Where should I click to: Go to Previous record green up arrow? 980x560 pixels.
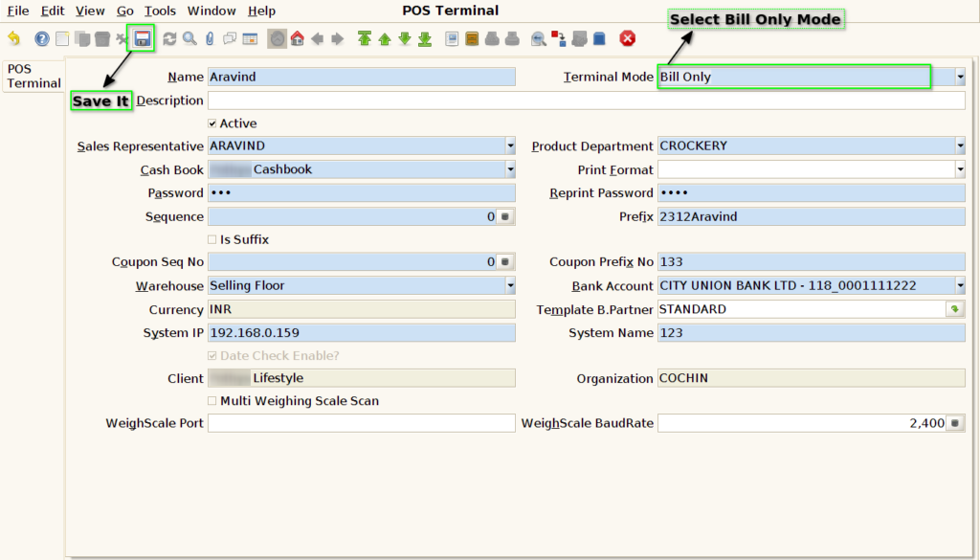pyautogui.click(x=385, y=38)
